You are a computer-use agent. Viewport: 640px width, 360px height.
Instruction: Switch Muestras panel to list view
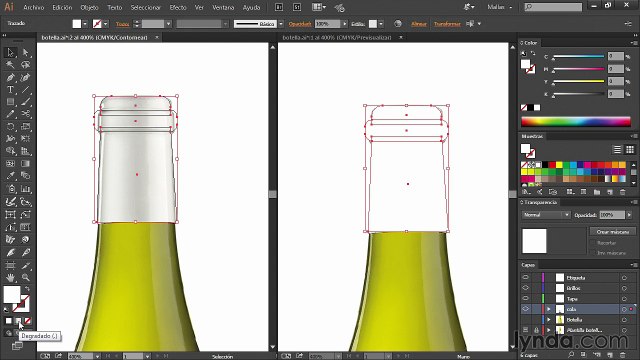[617, 150]
